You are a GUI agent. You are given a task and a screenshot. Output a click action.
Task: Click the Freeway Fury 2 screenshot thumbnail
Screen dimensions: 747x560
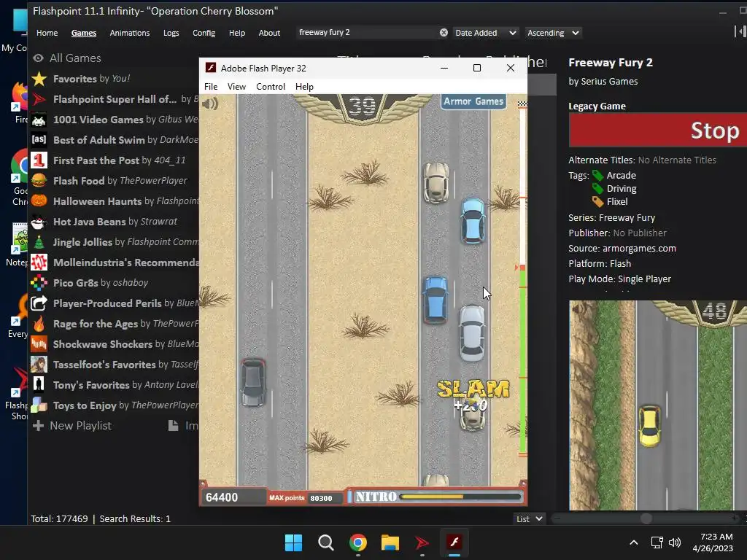(x=658, y=405)
